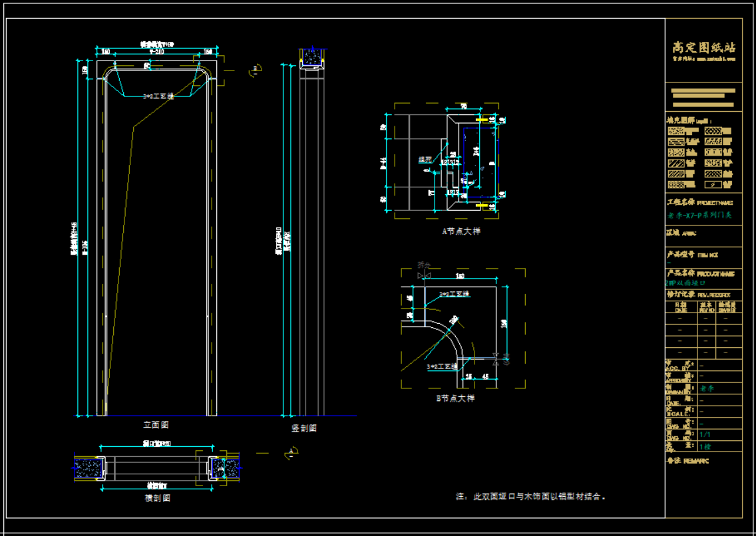The image size is (756, 536).
Task: Click the designer field value 老李
Action: 706,388
